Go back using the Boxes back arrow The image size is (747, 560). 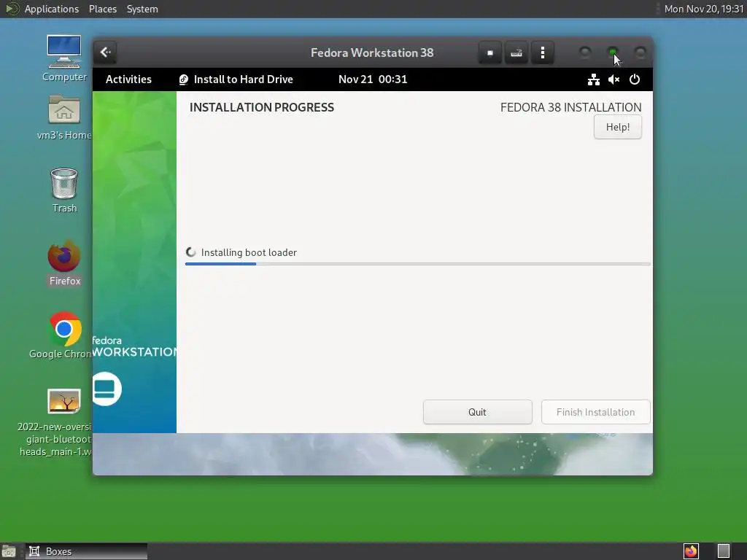pyautogui.click(x=106, y=52)
